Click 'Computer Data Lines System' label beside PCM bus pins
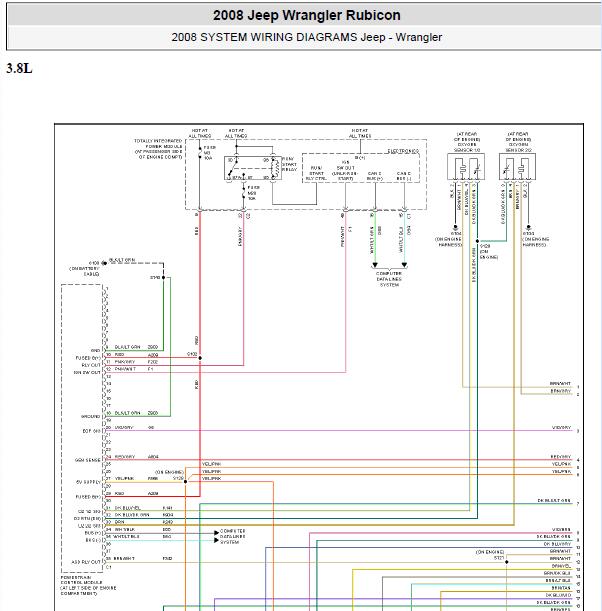Screen dimensions: 602x611 [x=233, y=536]
